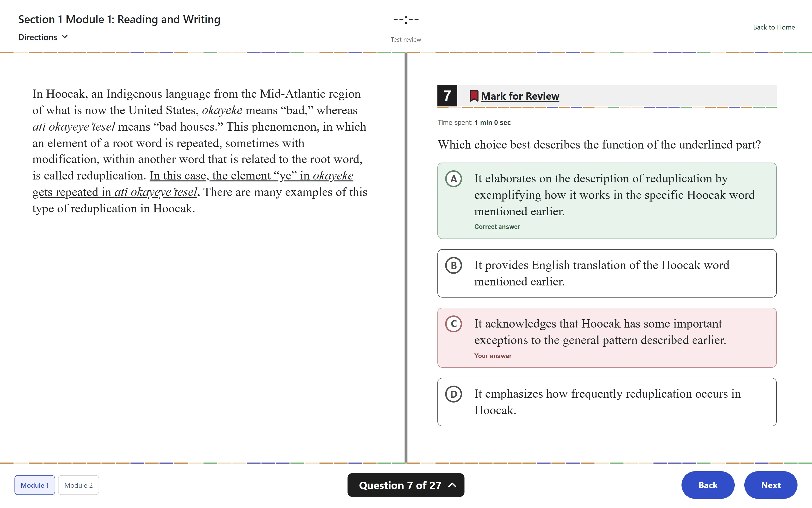This screenshot has height=508, width=812.
Task: Click the 'Correct answer' label
Action: [x=497, y=227]
